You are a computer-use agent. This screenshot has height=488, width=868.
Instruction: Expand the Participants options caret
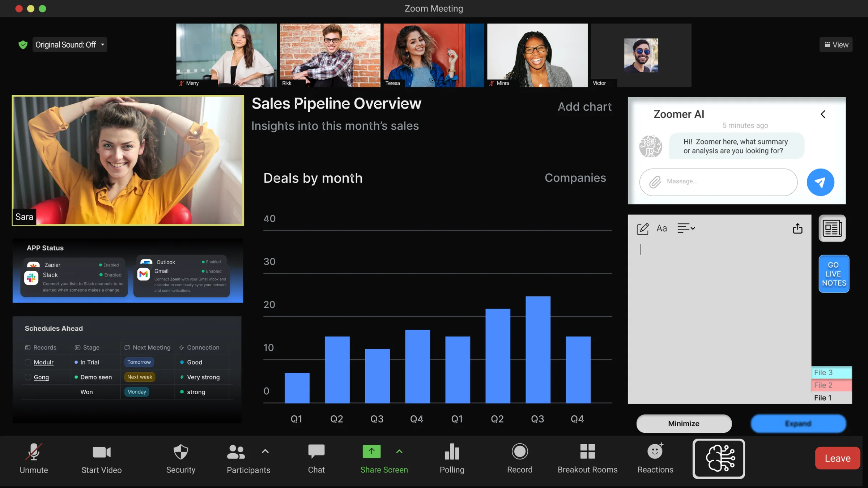coord(265,451)
